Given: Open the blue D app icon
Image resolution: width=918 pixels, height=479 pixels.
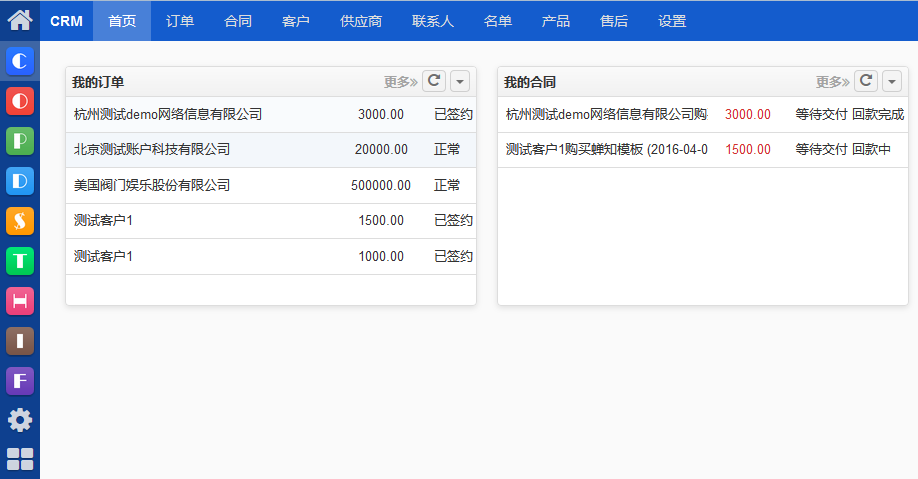Looking at the screenshot, I should (x=20, y=181).
